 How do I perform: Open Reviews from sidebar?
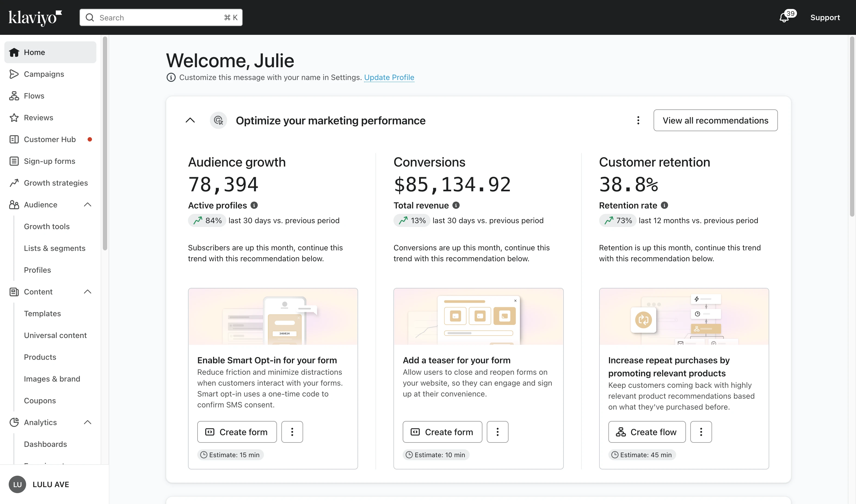[x=50, y=118]
